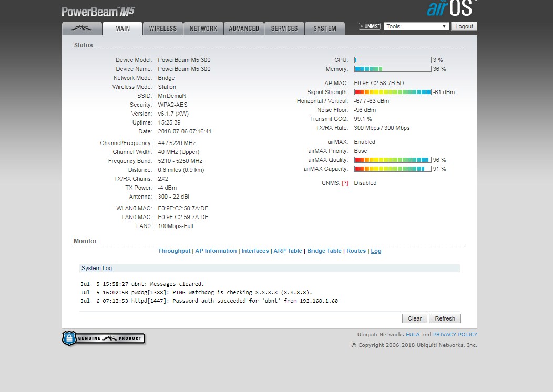Click the Wireless Mode value Station
553x392 pixels.
[167, 87]
